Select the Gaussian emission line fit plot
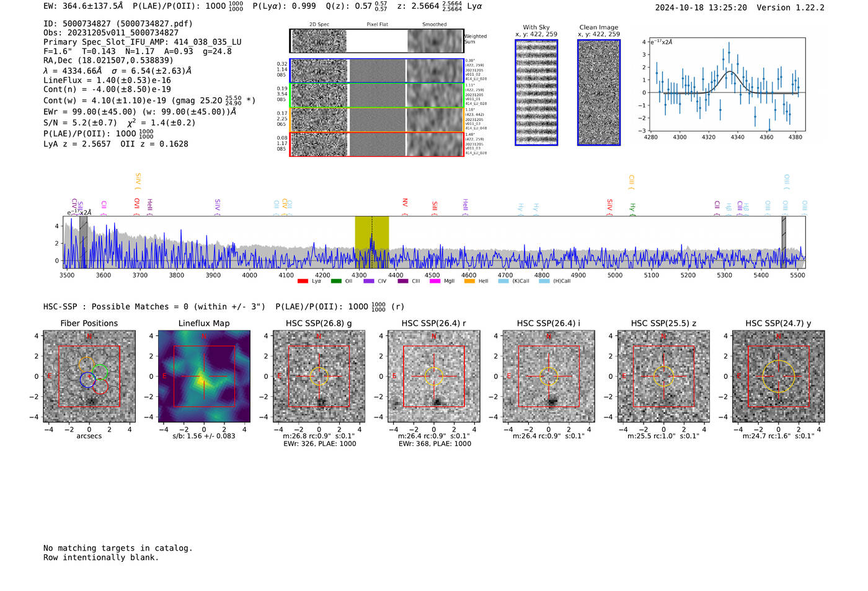Viewport: 868px width, 591px height. pos(728,84)
